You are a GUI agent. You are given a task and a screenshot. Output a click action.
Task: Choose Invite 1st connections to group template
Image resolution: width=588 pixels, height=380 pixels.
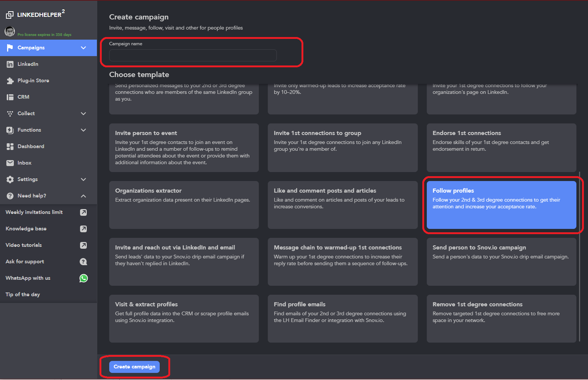coord(343,148)
